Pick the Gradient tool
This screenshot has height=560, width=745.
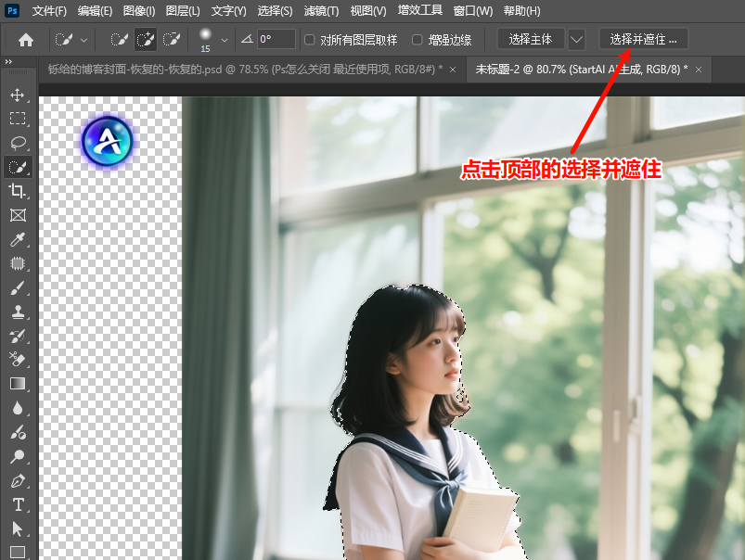click(x=18, y=384)
